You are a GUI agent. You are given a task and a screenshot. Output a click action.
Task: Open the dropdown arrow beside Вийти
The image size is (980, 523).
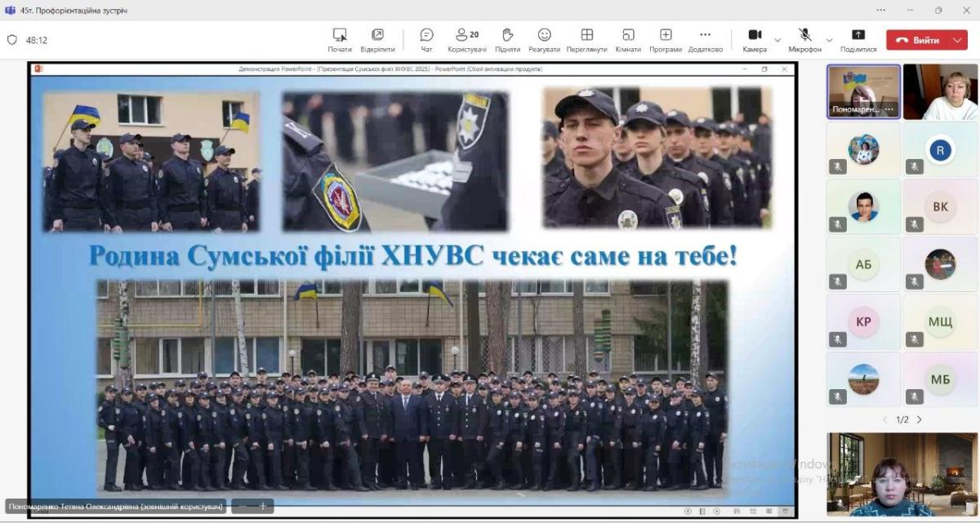tap(958, 40)
